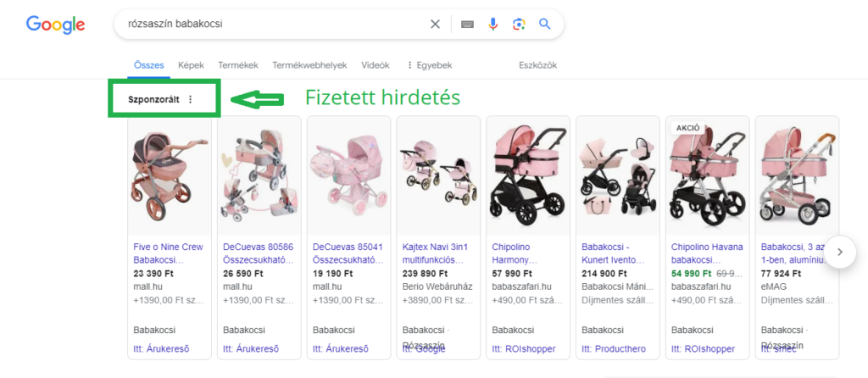Start voice search with the microphone
The image size is (868, 378).
[492, 24]
